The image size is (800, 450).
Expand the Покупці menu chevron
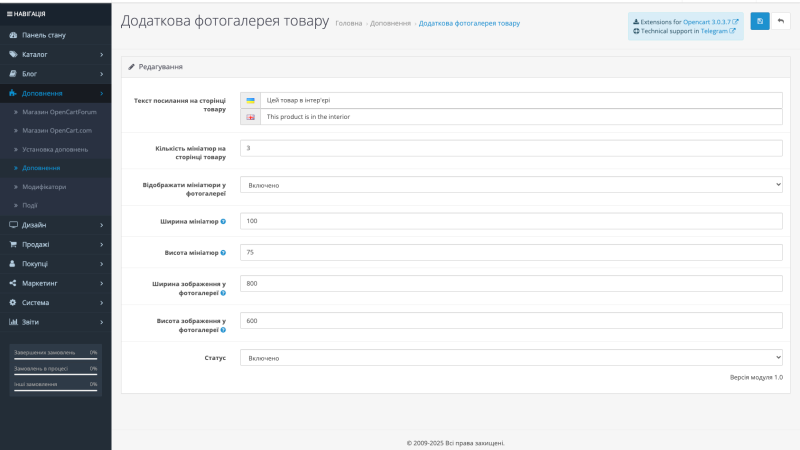102,264
